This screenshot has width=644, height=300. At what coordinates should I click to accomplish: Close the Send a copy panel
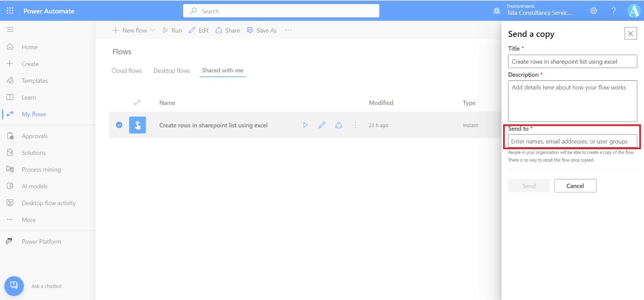point(630,33)
